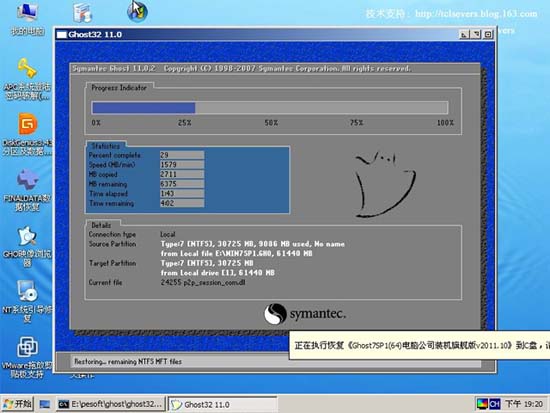Click the MB remaining value 6375
Image resolution: width=550 pixels, height=413 pixels.
(x=182, y=184)
